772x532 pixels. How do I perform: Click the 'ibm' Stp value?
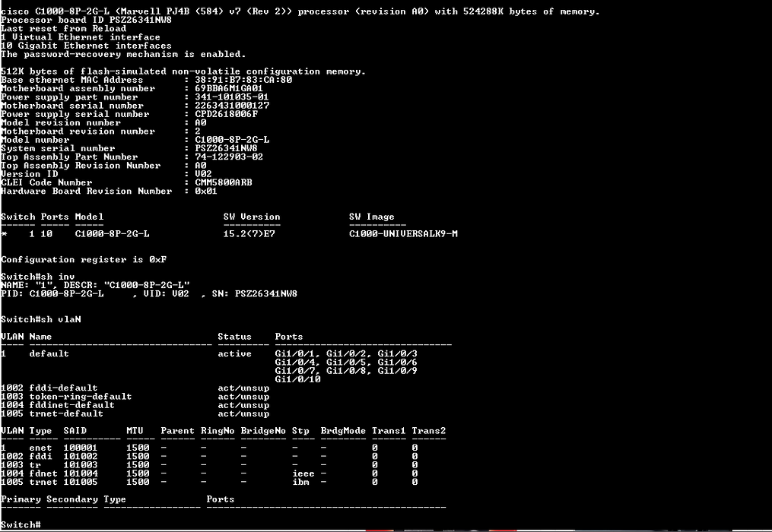301,483
